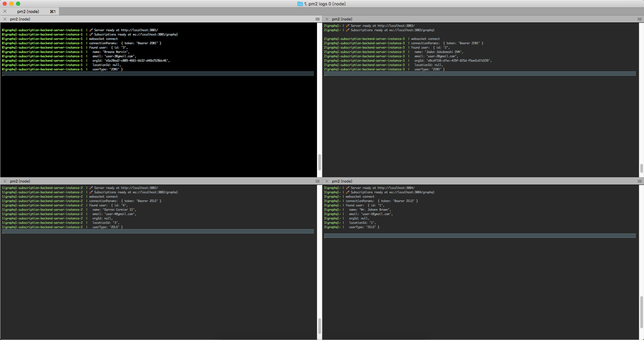Screen dimensions: 644x340
Task: Click the URL 'http://localhost:3001/'
Action: tap(140, 30)
